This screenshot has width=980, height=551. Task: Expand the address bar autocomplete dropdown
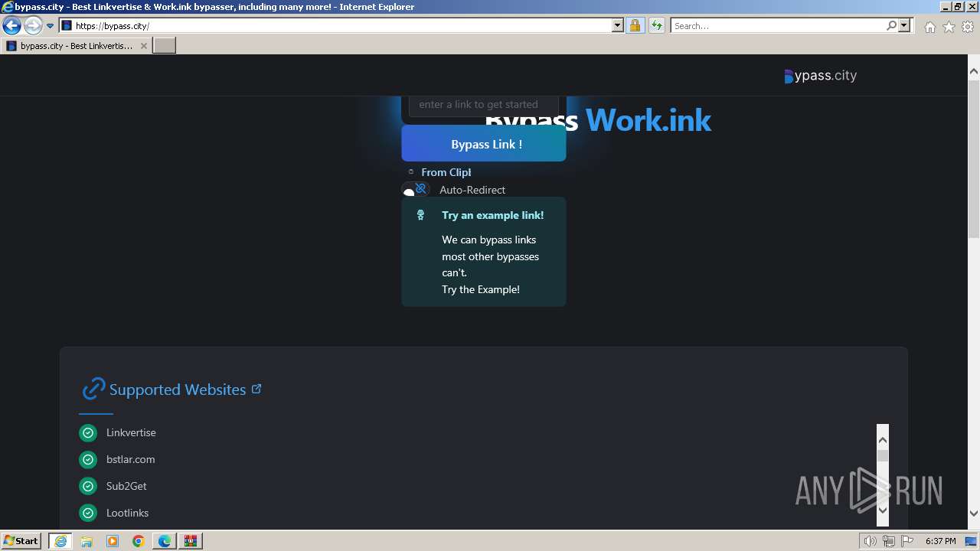click(x=618, y=26)
